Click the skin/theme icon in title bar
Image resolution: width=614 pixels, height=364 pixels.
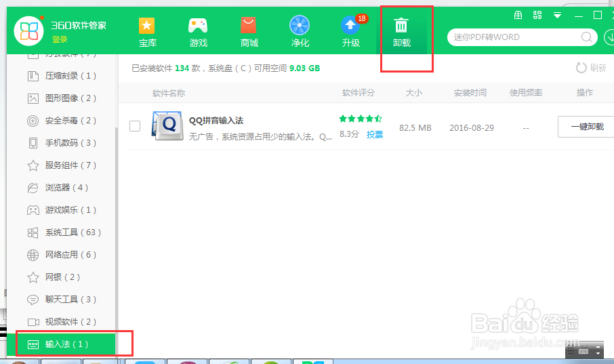pos(537,16)
